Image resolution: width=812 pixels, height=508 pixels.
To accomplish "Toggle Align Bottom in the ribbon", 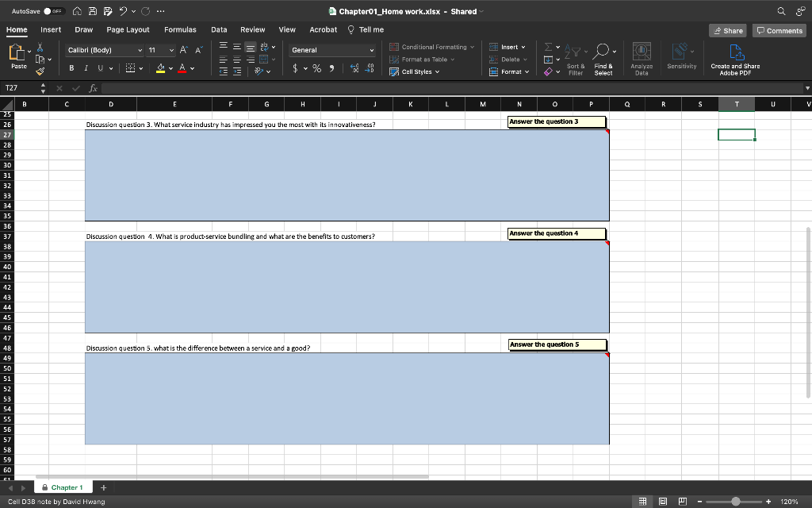I will pyautogui.click(x=251, y=47).
